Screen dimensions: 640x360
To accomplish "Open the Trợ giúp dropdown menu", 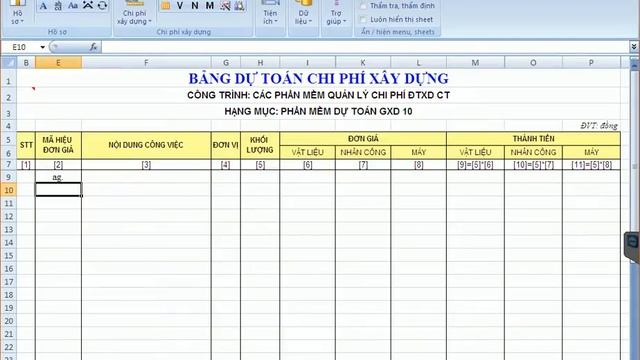I will (336, 13).
